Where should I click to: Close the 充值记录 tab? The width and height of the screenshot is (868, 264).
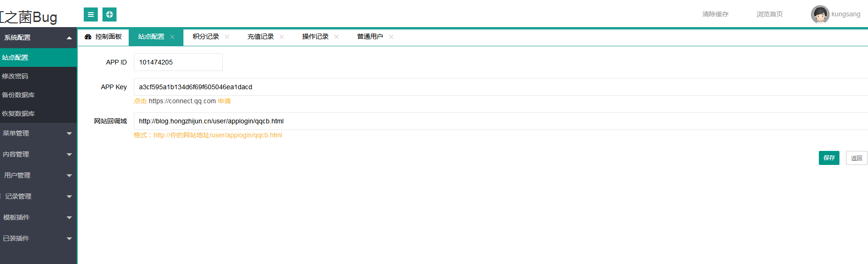click(x=282, y=37)
